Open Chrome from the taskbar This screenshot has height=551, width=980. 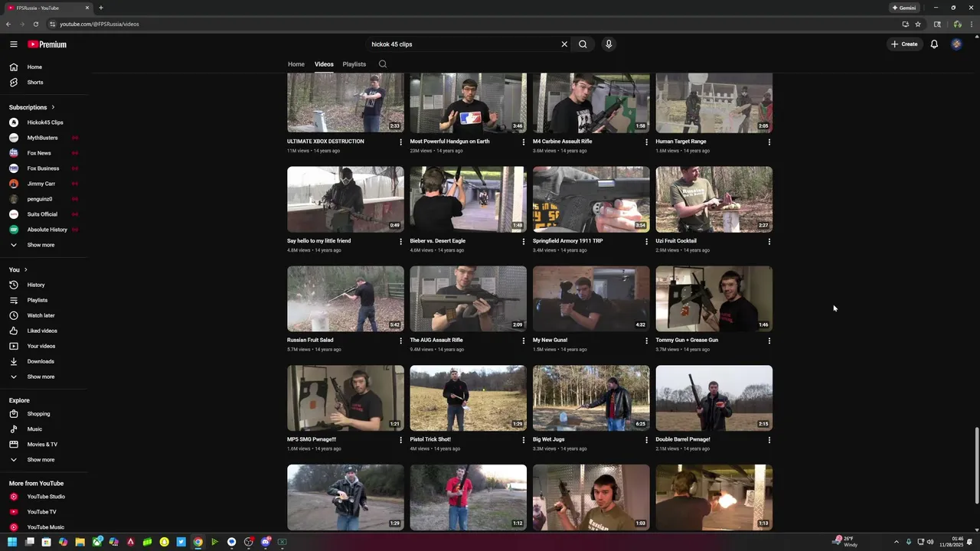tap(198, 542)
